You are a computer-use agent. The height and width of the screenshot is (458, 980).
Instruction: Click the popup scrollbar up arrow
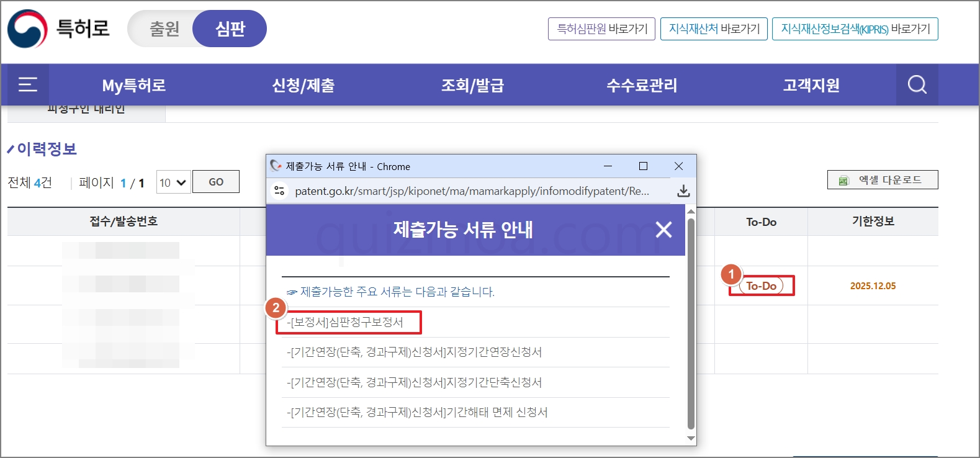[691, 212]
